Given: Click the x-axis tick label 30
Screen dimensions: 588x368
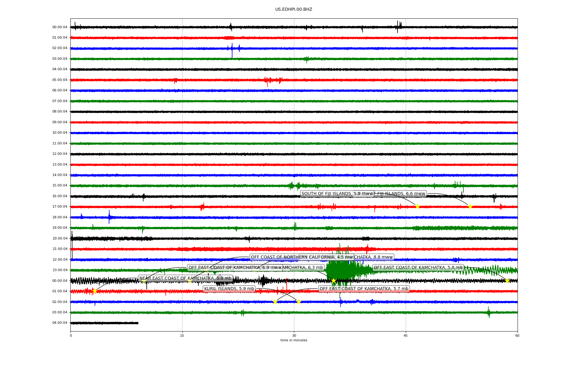Looking at the screenshot, I should click(x=294, y=335).
